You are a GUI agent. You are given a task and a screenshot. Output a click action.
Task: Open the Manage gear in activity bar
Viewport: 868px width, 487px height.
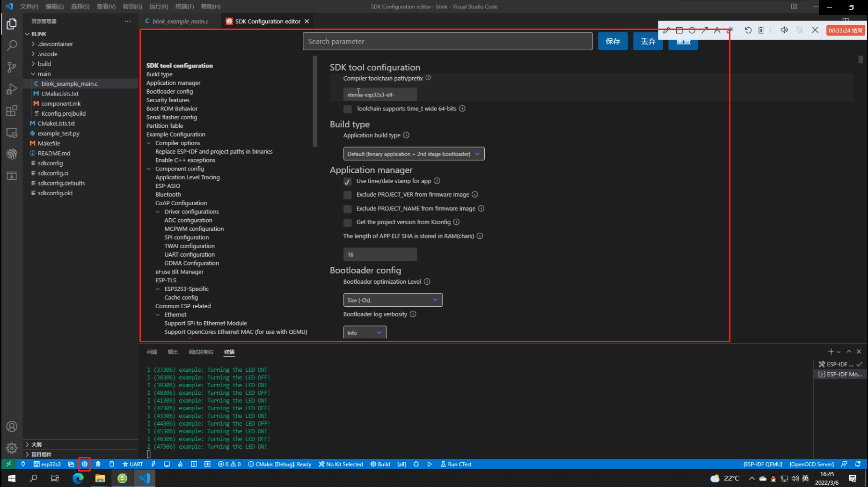click(12, 448)
